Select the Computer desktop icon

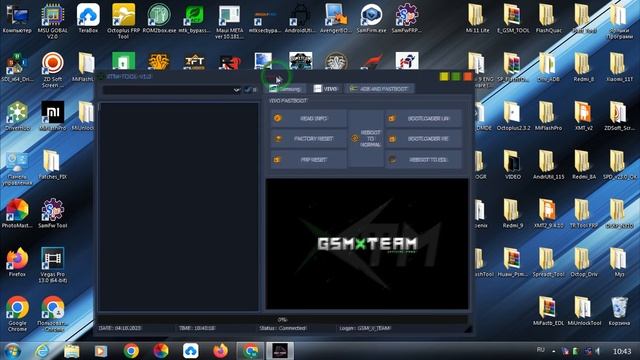click(17, 19)
